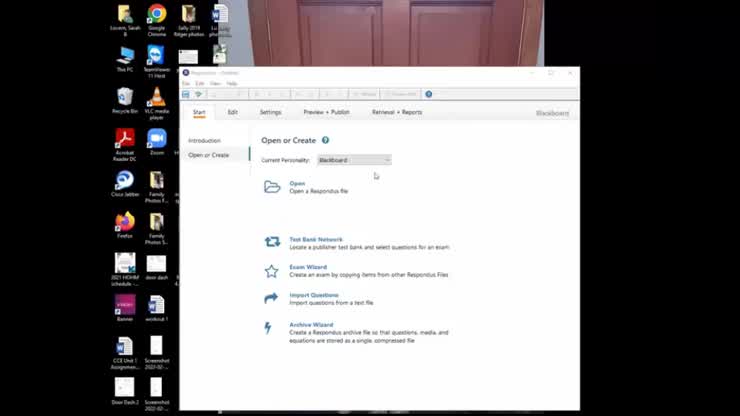Click the Archive Wizard lightning icon
Screen dimensions: 740x416
268,328
